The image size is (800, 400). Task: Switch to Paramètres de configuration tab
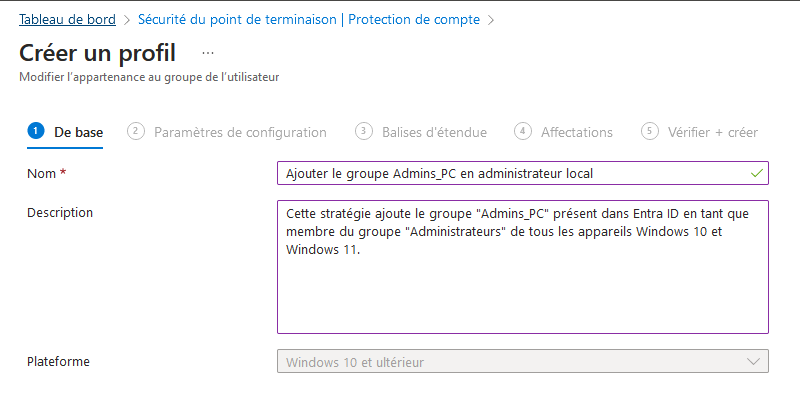[240, 132]
